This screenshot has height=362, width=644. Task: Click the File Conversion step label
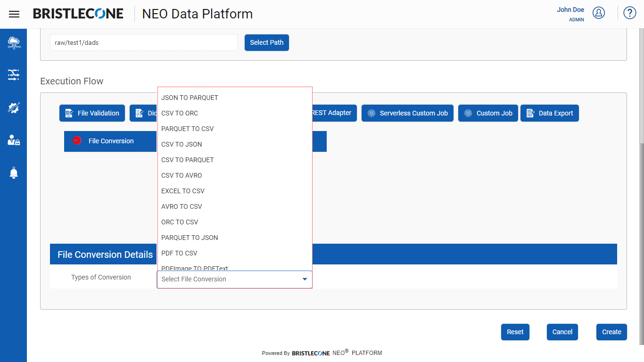pos(111,141)
